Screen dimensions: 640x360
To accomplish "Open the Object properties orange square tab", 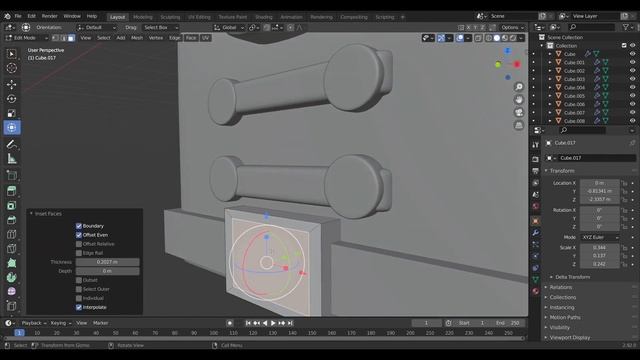I will point(536,221).
